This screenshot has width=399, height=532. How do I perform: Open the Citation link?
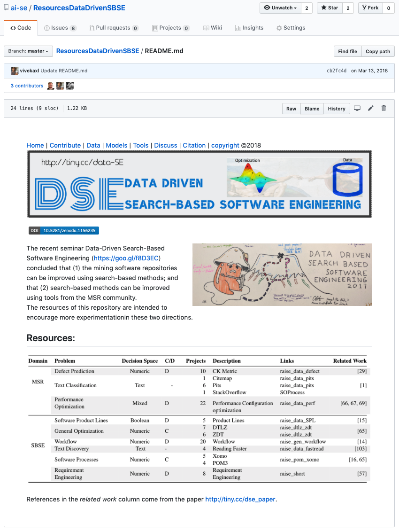(194, 145)
